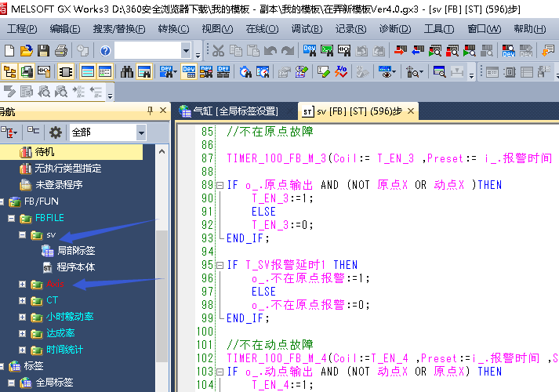The image size is (559, 392).
Task: Select 局部标签 under sv
Action: pos(76,251)
